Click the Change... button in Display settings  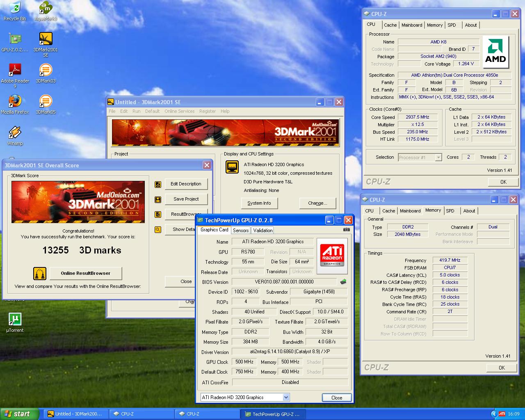[x=317, y=203]
